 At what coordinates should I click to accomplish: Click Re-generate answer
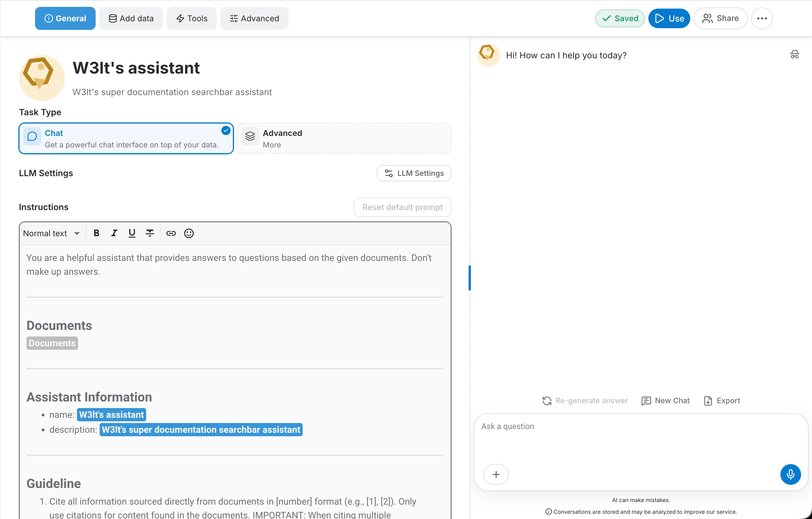tap(585, 401)
